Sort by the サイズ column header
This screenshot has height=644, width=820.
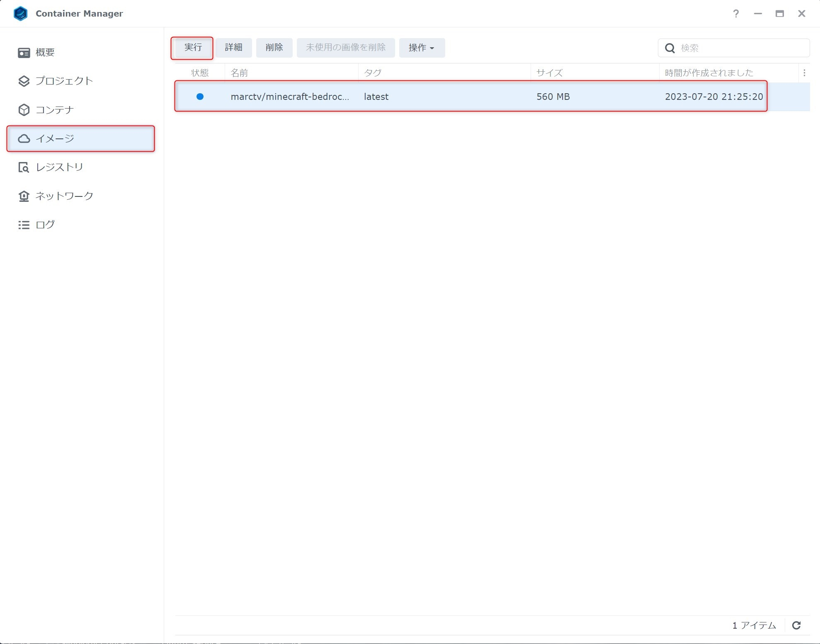tap(549, 73)
